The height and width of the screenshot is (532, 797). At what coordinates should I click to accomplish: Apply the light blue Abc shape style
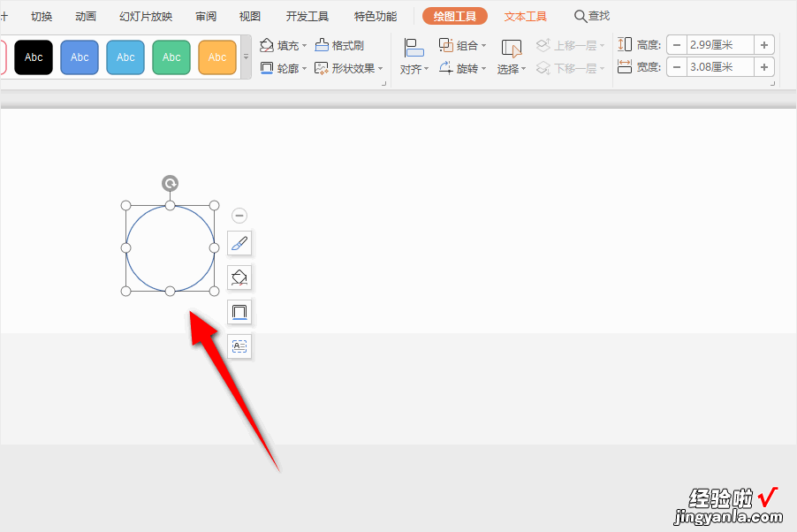click(x=125, y=57)
